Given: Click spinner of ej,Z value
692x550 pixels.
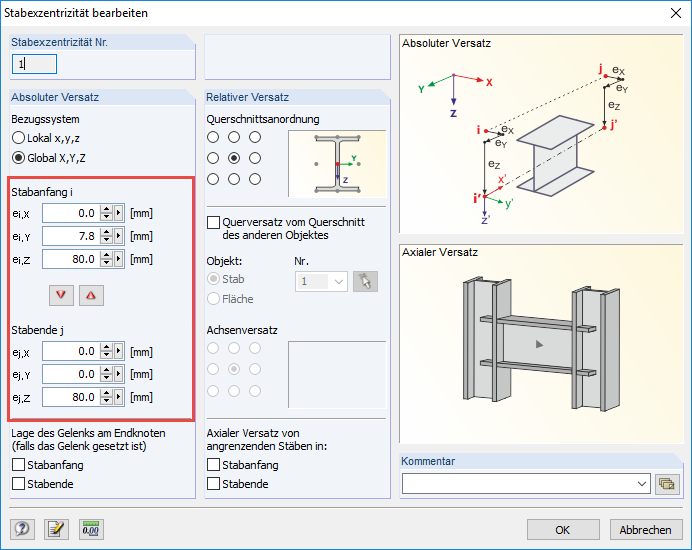Looking at the screenshot, I should (x=106, y=397).
